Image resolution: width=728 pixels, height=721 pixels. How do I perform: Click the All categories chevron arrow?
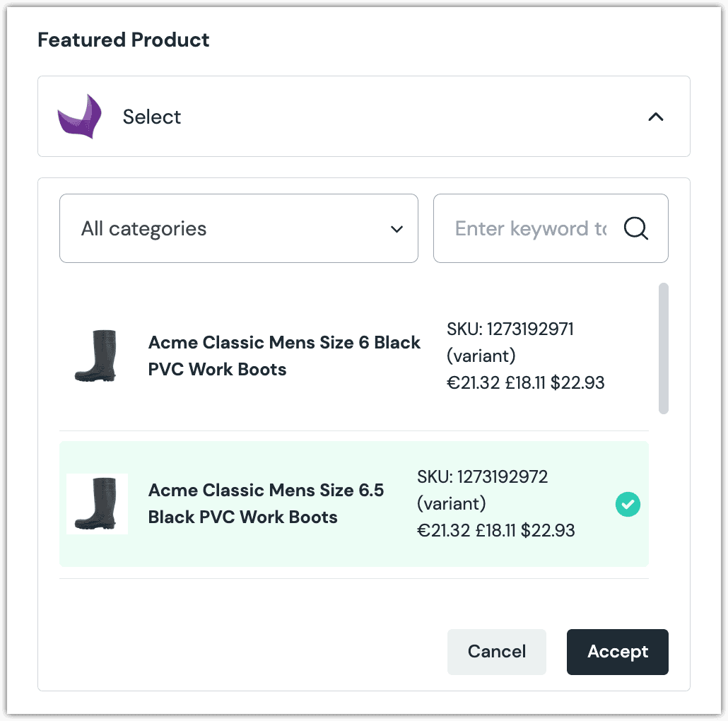pos(397,229)
